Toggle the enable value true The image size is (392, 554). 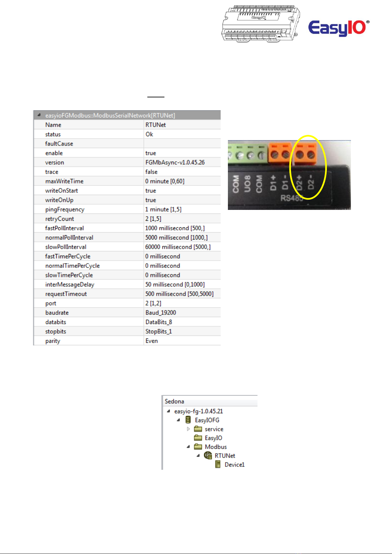tap(182, 153)
